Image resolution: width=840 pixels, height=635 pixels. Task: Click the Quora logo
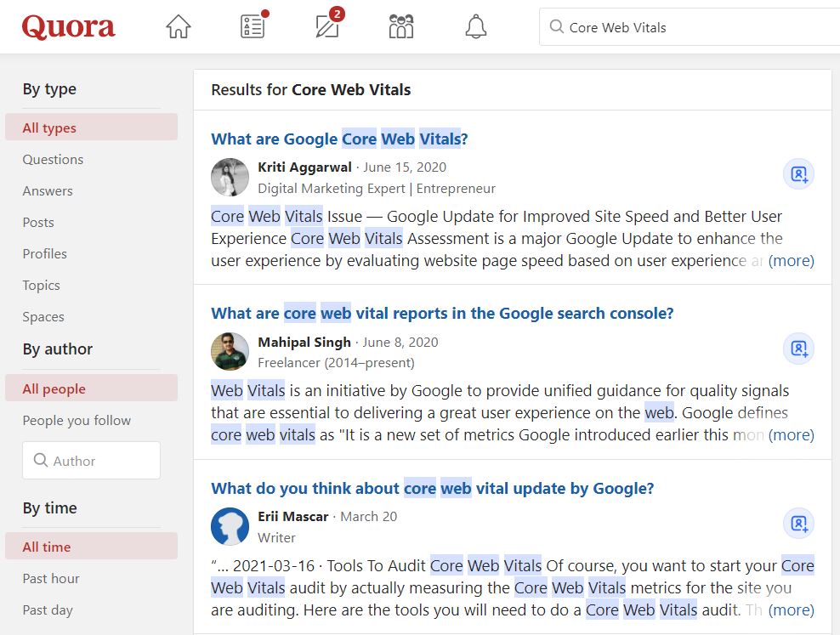click(68, 26)
